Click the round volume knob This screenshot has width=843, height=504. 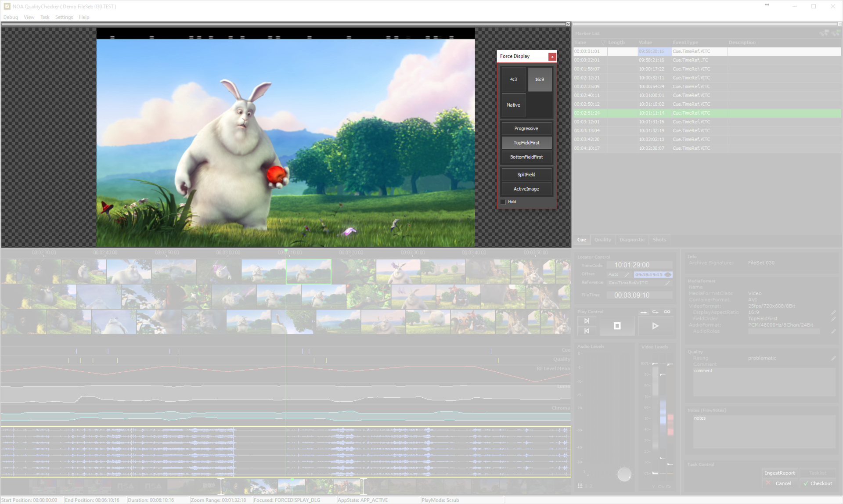click(624, 474)
